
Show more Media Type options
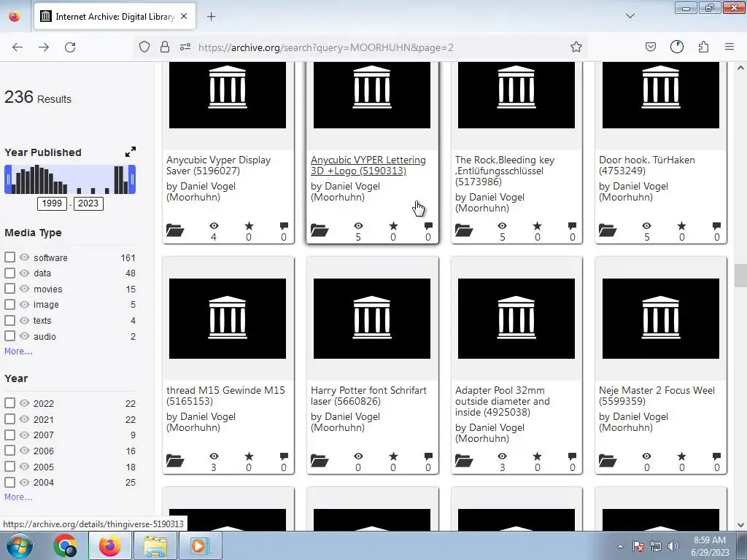click(x=18, y=351)
